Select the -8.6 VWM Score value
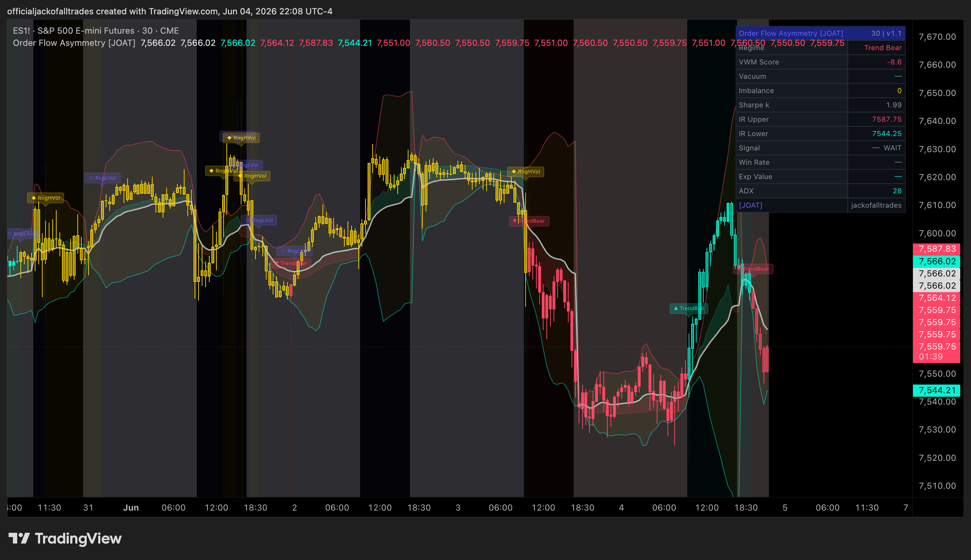 [894, 62]
